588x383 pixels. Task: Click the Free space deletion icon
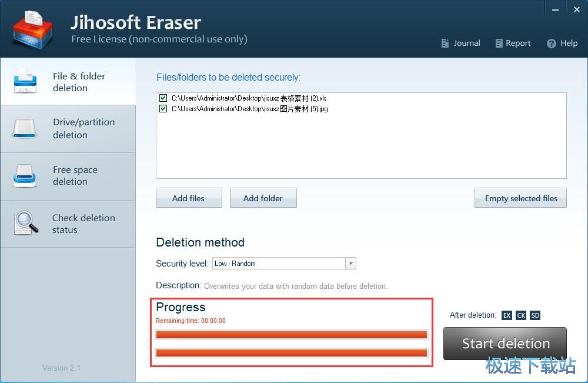pyautogui.click(x=26, y=175)
